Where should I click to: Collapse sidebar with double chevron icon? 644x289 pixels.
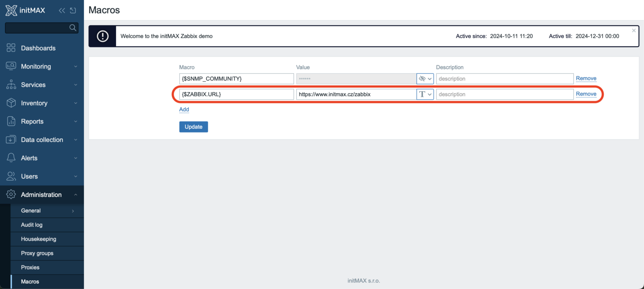click(x=62, y=10)
